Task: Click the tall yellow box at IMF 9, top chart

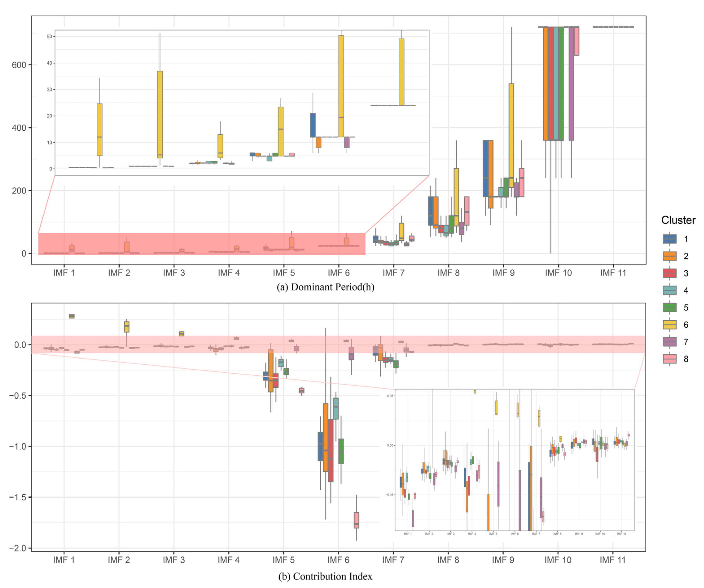Action: (511, 134)
